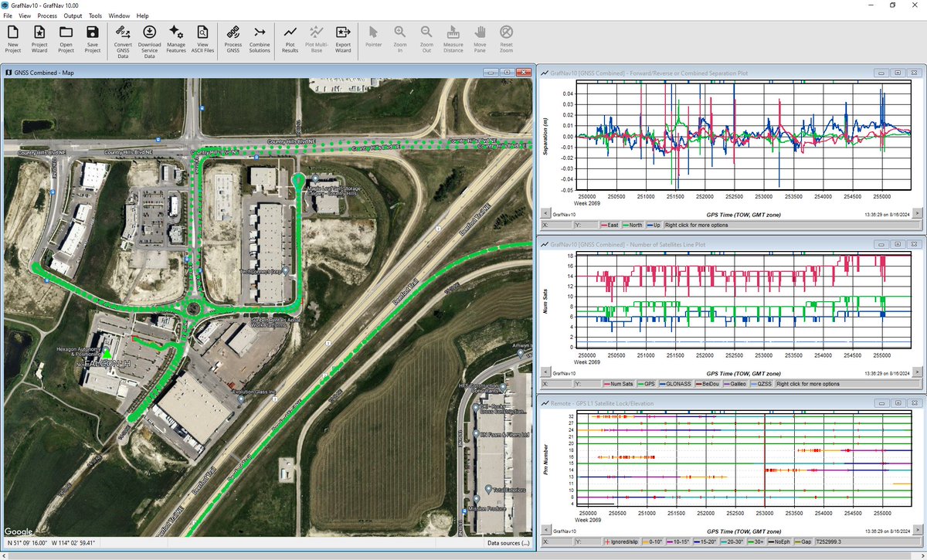Open the Window menu

point(119,15)
